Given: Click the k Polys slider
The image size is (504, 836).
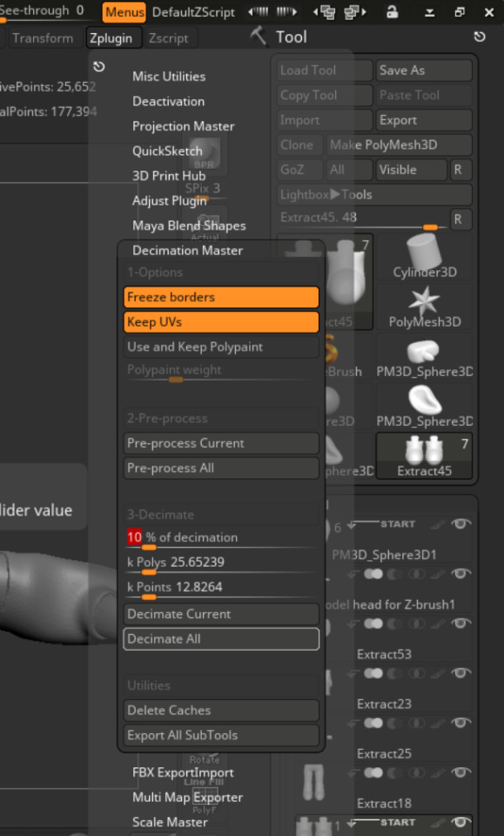Looking at the screenshot, I should (221, 564).
